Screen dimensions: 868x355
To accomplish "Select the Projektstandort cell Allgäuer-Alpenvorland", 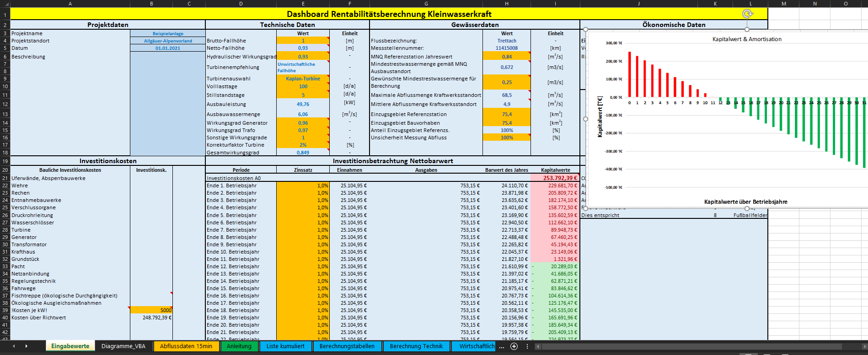I will [168, 41].
